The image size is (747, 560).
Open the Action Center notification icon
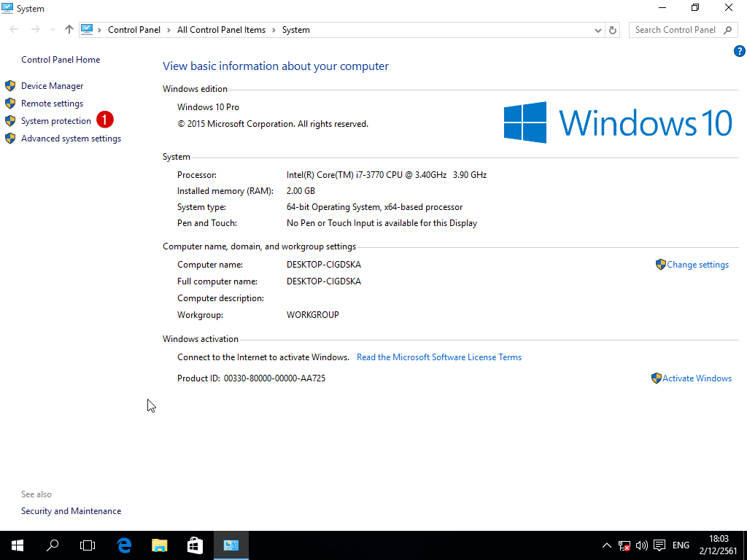659,545
